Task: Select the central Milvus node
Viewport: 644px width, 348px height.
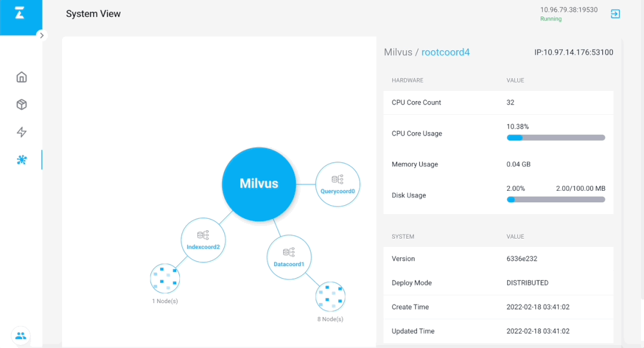Action: [x=259, y=184]
